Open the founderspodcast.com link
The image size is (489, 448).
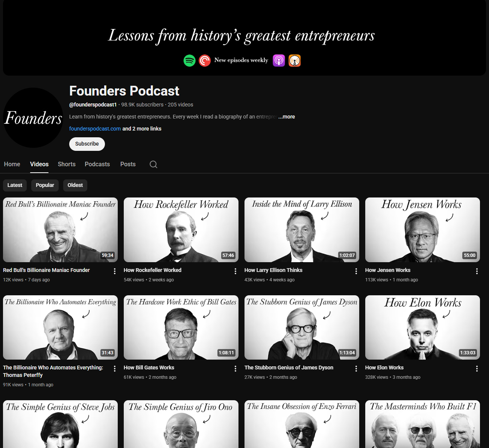95,129
